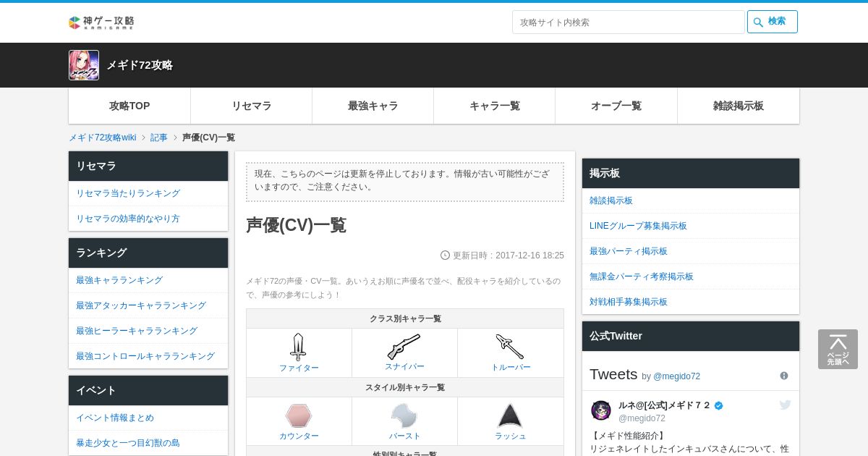
Task: Click the clock icon beside 更新日時
Action: click(x=445, y=256)
